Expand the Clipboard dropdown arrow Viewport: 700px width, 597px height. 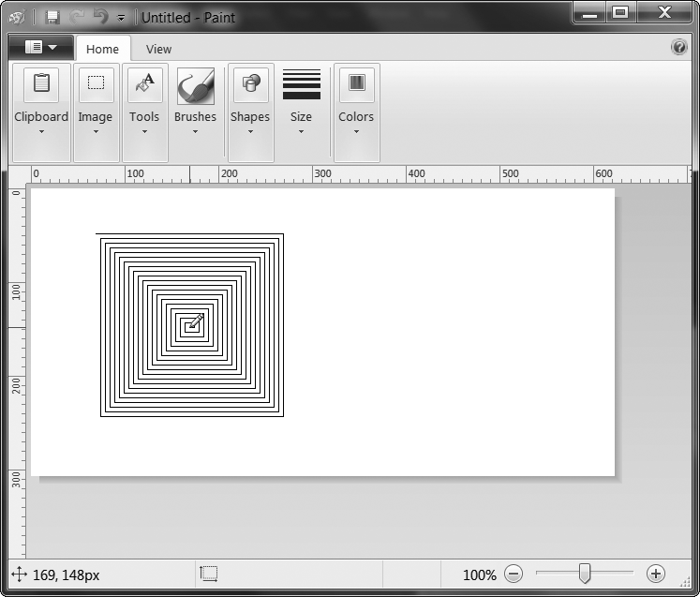(41, 132)
